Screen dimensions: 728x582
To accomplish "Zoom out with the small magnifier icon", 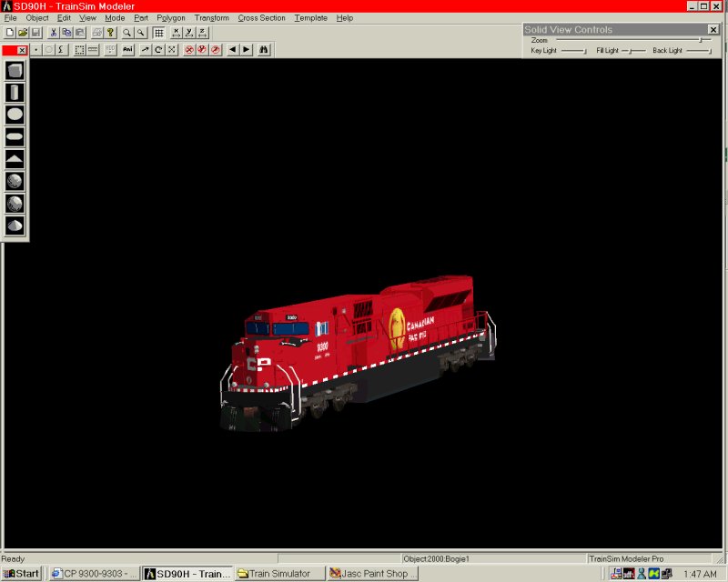I will 140,33.
